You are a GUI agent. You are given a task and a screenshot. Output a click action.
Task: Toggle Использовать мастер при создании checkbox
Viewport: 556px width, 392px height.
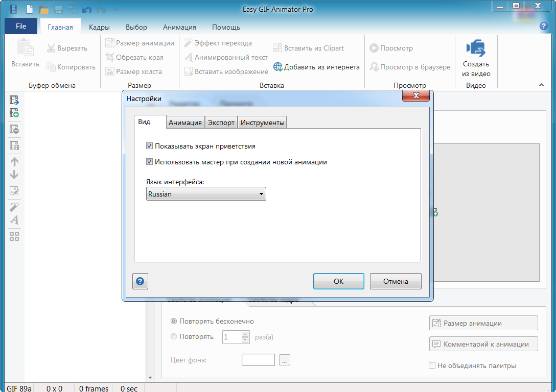coord(149,162)
